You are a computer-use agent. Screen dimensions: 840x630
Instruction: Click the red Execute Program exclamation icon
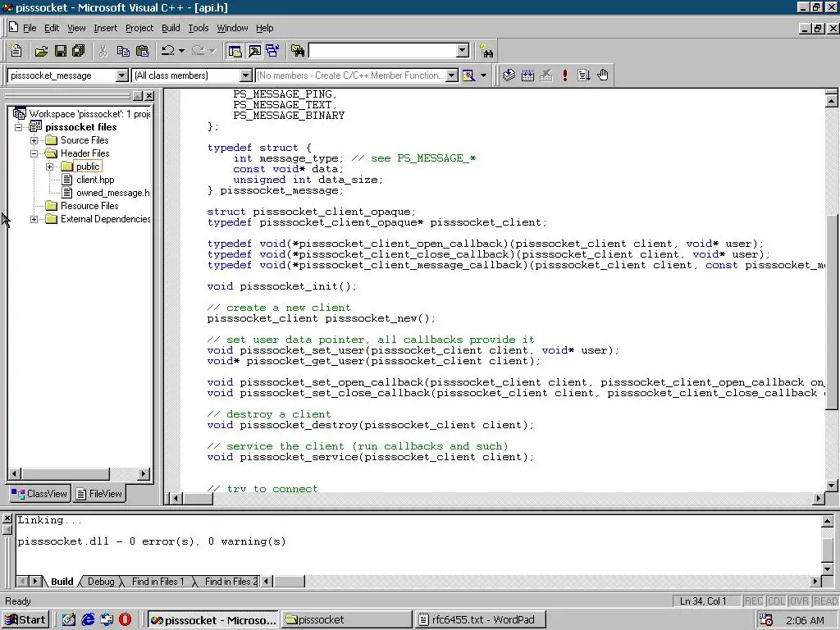565,75
